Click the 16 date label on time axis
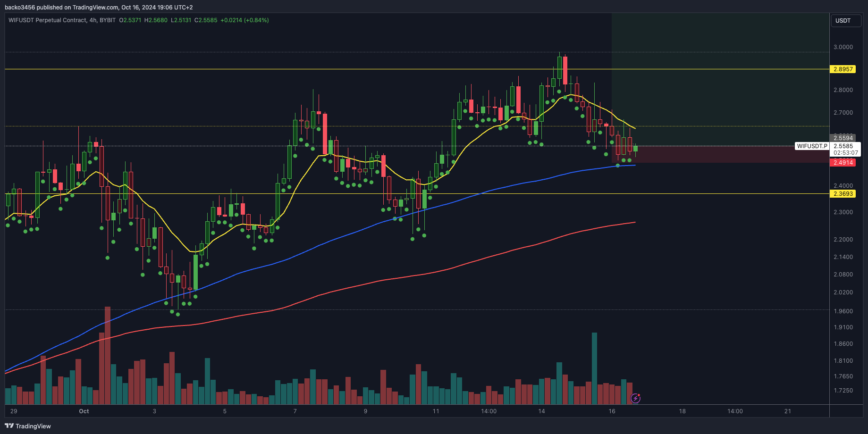The height and width of the screenshot is (434, 868). pos(612,411)
